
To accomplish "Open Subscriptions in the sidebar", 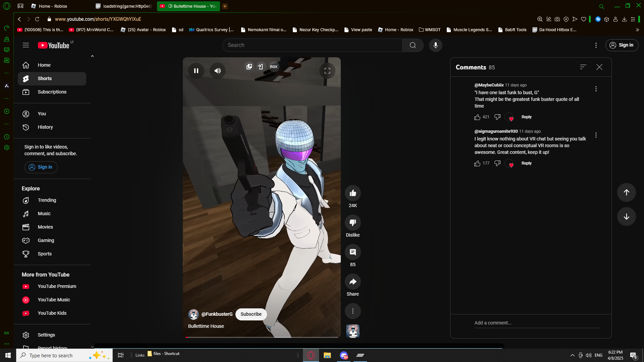I will pyautogui.click(x=52, y=92).
